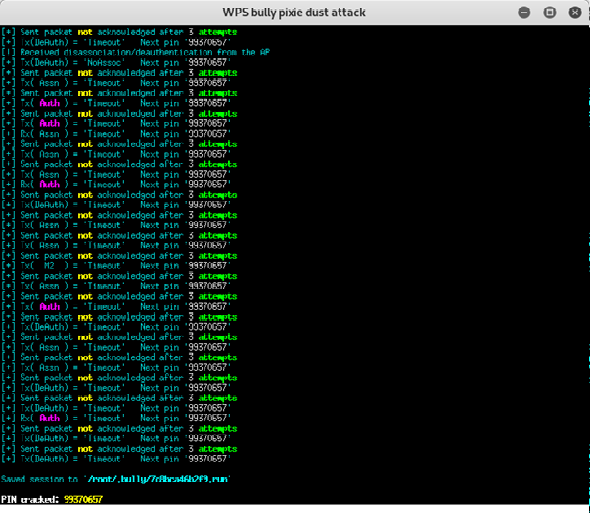Minimize the WPS bully pixie dust attack window
The width and height of the screenshot is (591, 513).
[x=524, y=12]
